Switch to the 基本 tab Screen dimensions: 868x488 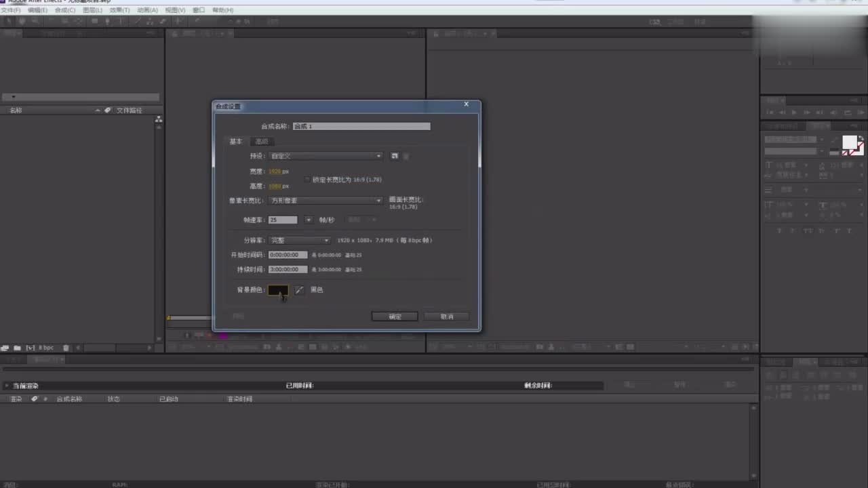click(x=235, y=141)
